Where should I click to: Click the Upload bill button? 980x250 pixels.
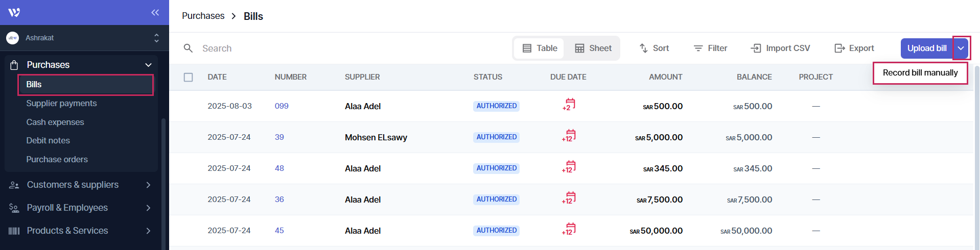pos(926,48)
